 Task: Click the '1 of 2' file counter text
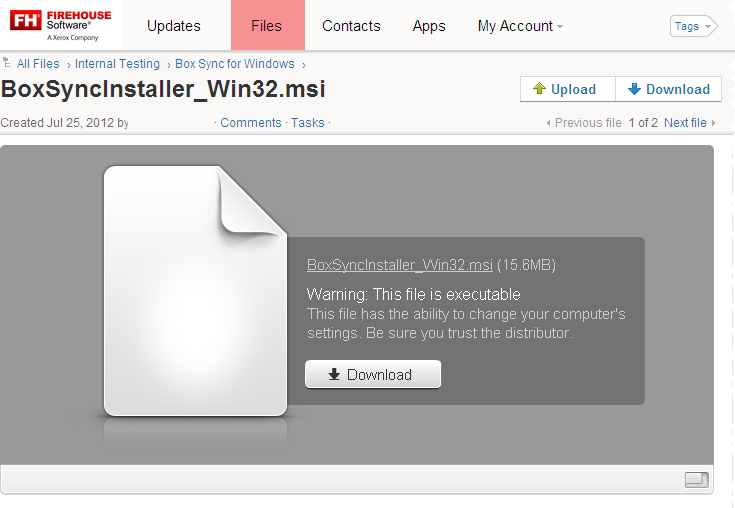pyautogui.click(x=643, y=123)
